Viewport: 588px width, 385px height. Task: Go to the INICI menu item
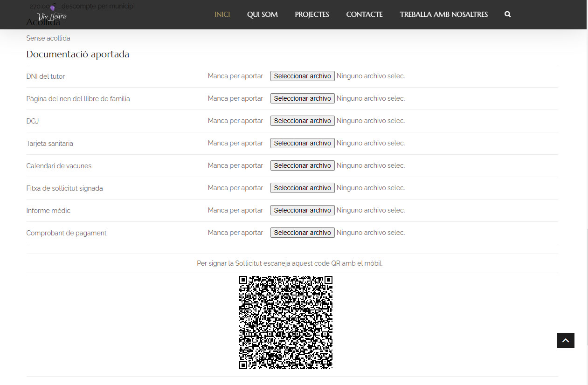222,14
